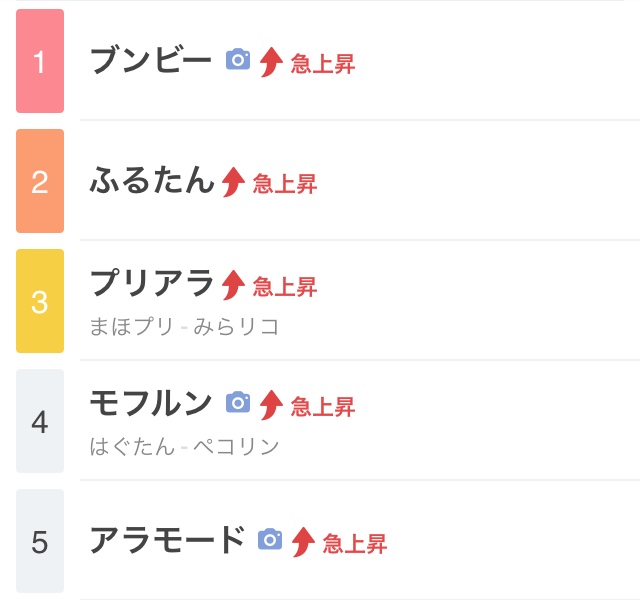Click red rising arrow next to プリアラ
The height and width of the screenshot is (600, 640).
pos(233,285)
